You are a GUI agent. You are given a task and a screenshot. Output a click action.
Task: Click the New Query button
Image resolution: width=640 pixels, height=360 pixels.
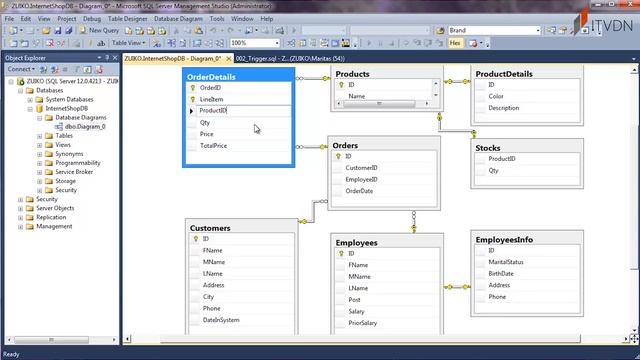coord(99,31)
